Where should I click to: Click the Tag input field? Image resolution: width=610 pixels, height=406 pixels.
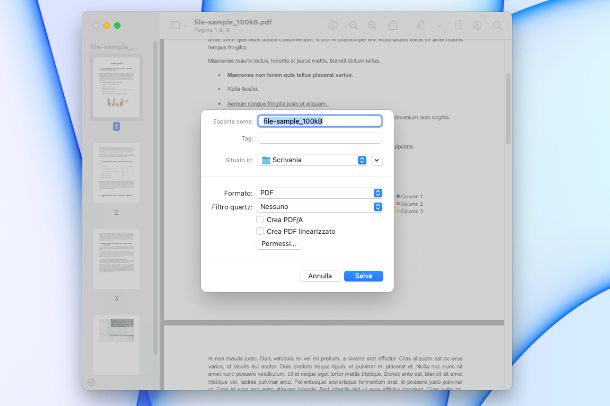(320, 138)
